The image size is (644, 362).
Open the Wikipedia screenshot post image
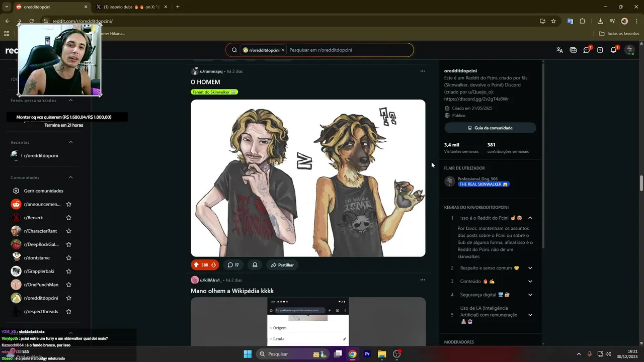click(308, 321)
